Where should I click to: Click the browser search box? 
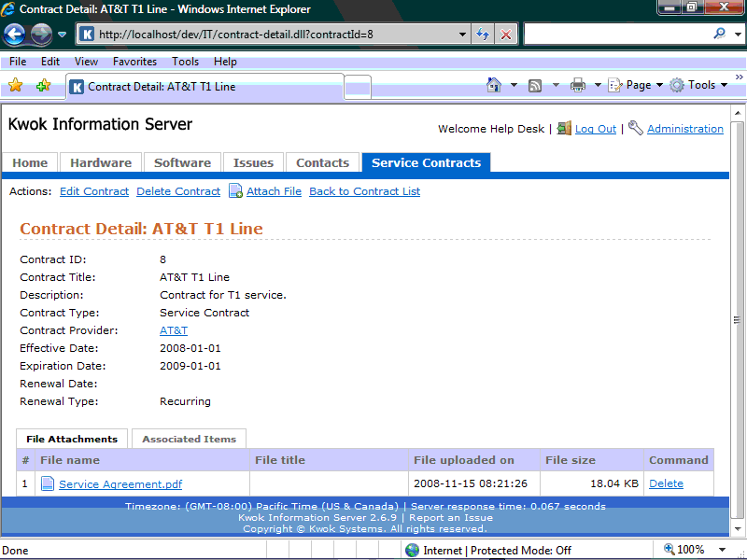click(617, 34)
